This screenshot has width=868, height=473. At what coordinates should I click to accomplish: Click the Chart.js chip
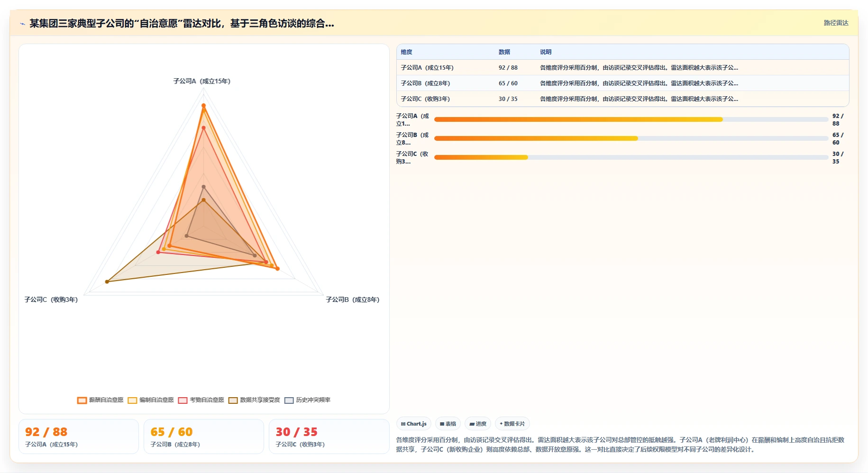pyautogui.click(x=413, y=424)
